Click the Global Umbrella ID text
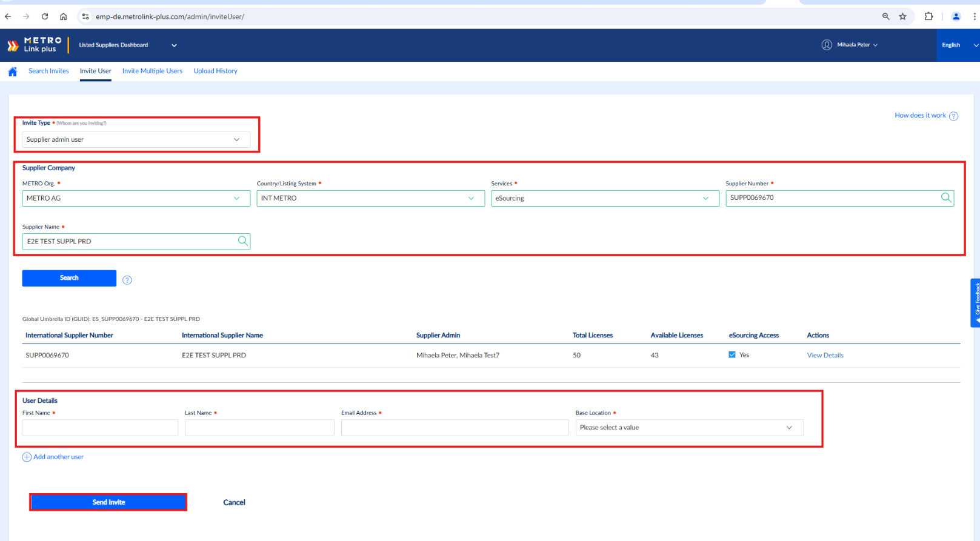This screenshot has height=541, width=980. coord(111,319)
